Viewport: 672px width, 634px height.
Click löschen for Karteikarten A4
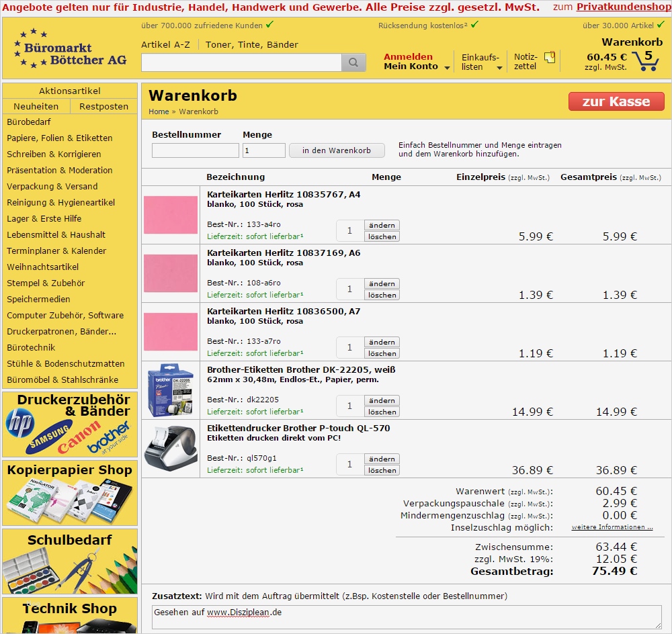tap(382, 236)
